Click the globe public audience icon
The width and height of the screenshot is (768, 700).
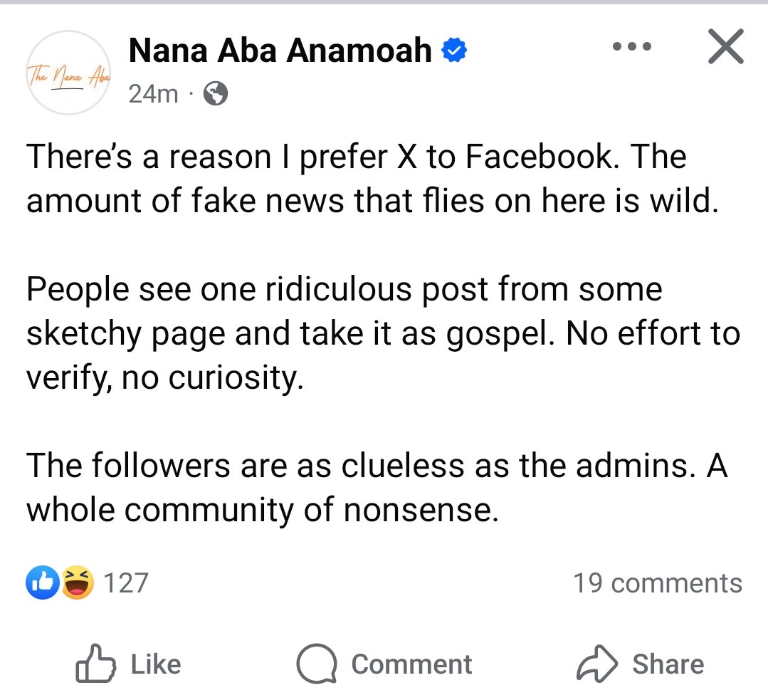215,93
